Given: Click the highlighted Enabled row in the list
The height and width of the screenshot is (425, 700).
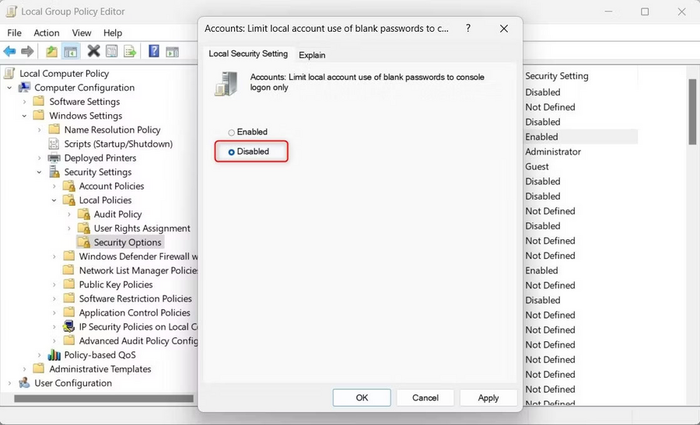Looking at the screenshot, I should (580, 137).
